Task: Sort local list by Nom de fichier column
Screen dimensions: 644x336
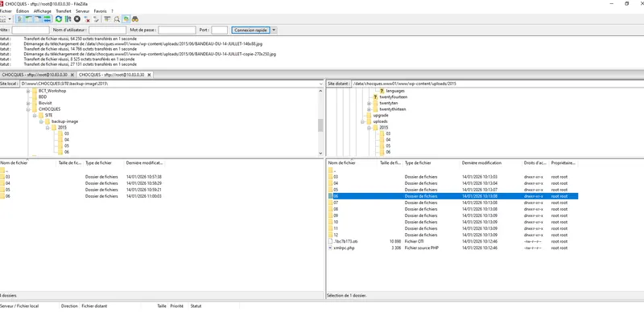Action: [28, 163]
